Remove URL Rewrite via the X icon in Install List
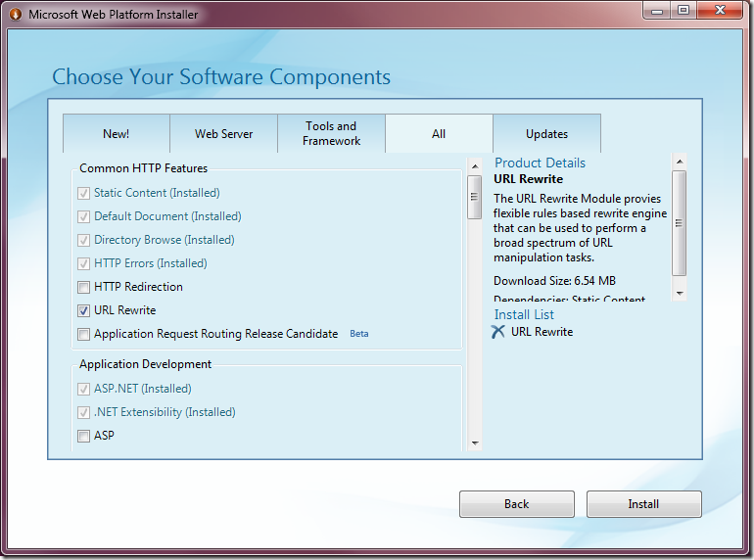This screenshot has width=754, height=560. click(x=498, y=332)
